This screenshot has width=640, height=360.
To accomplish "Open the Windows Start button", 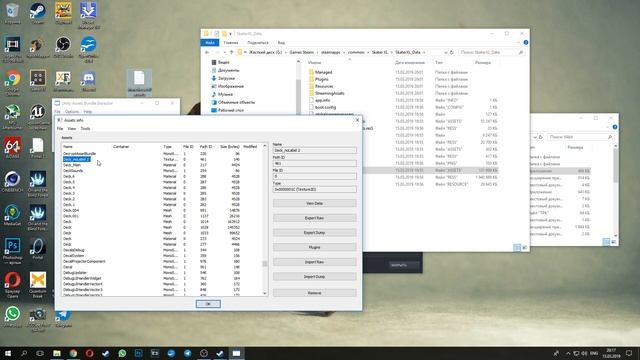I will pyautogui.click(x=8, y=353).
